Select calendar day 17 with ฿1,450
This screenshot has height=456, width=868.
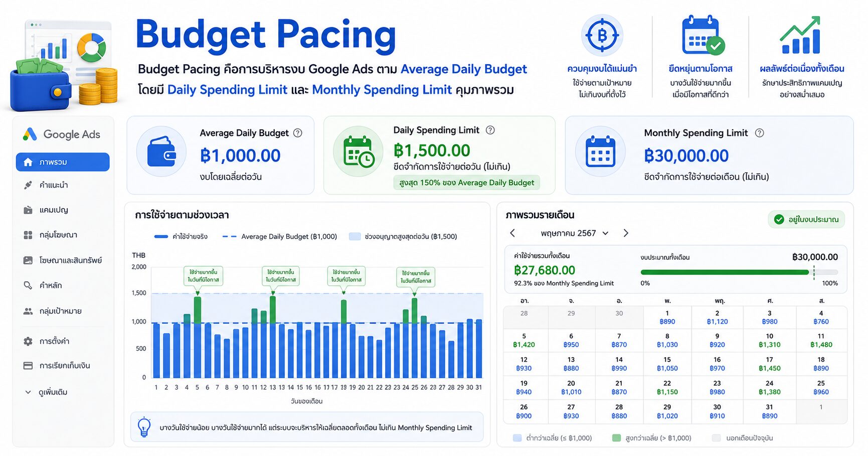(769, 364)
